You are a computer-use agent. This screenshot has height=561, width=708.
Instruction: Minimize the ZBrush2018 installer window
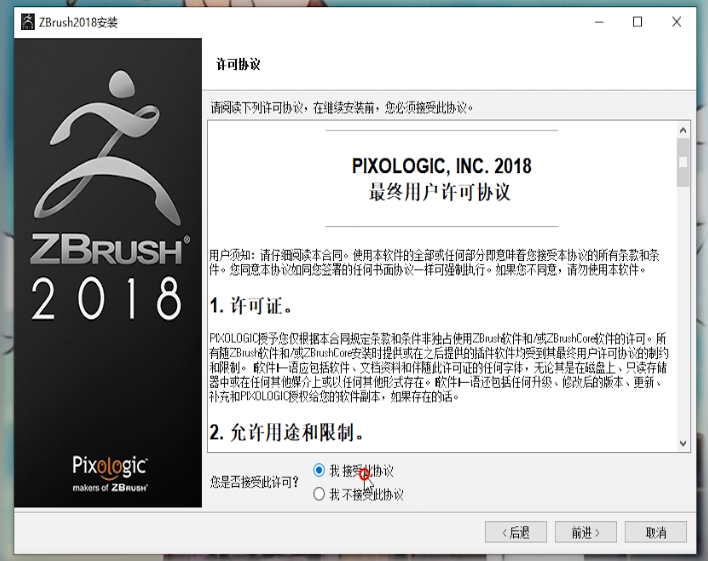point(599,22)
